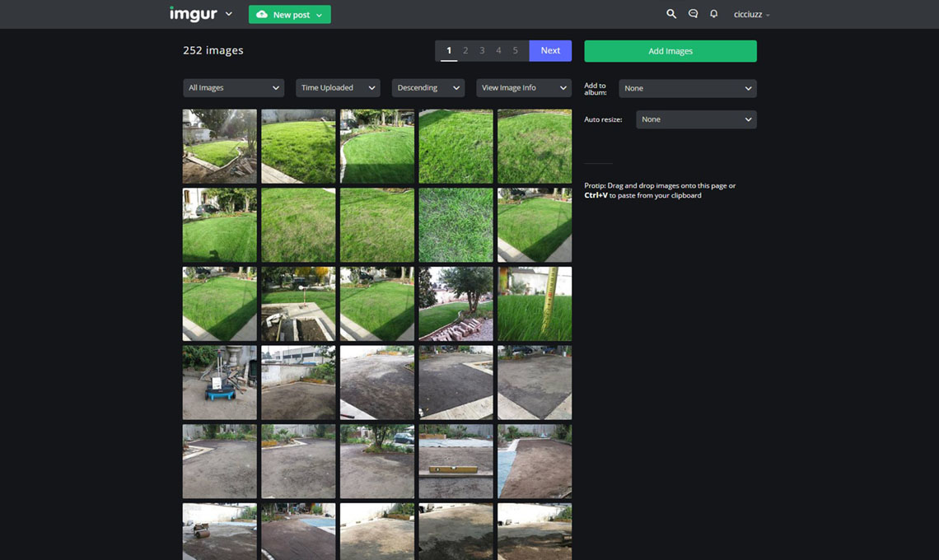This screenshot has height=560, width=939.
Task: Go to page 5 of images
Action: tap(516, 51)
